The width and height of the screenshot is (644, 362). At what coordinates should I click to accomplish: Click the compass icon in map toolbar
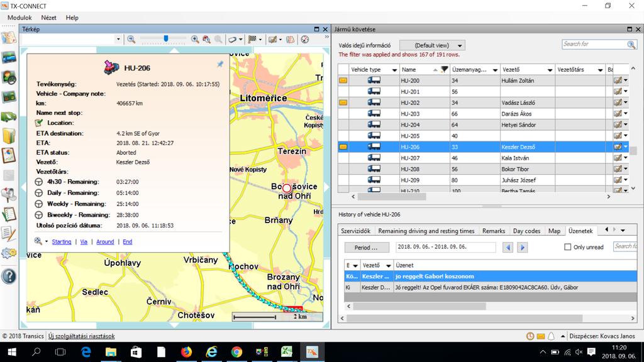(x=305, y=40)
